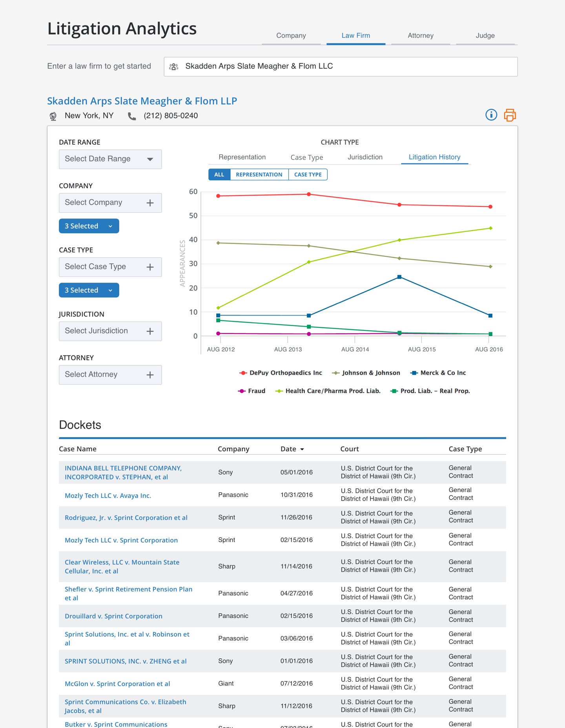Screen dimensions: 565x728
Task: Open Mozly Tech LLC v. Avaya Inc. docket
Action: point(108,496)
